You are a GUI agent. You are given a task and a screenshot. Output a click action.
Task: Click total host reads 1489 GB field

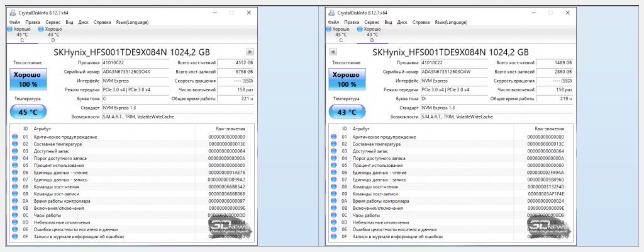554,62
